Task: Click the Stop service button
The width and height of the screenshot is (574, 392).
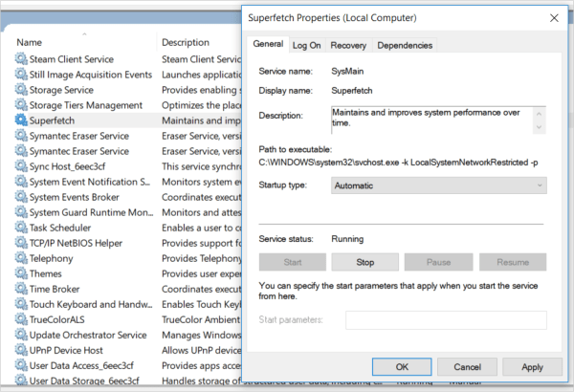Action: (365, 262)
